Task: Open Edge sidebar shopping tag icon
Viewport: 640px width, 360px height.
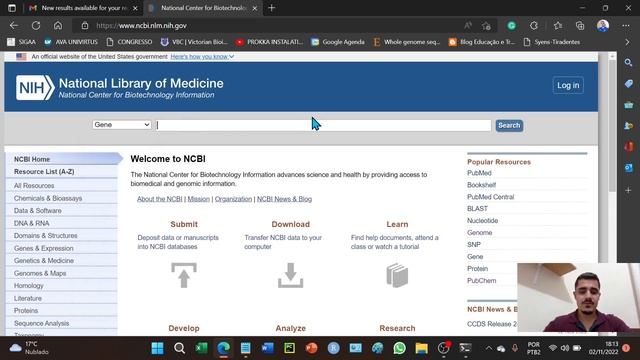Action: pos(629,84)
